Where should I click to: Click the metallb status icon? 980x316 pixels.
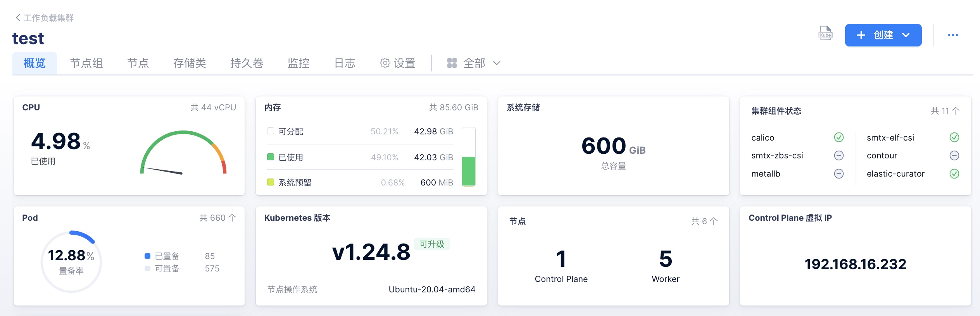[839, 173]
